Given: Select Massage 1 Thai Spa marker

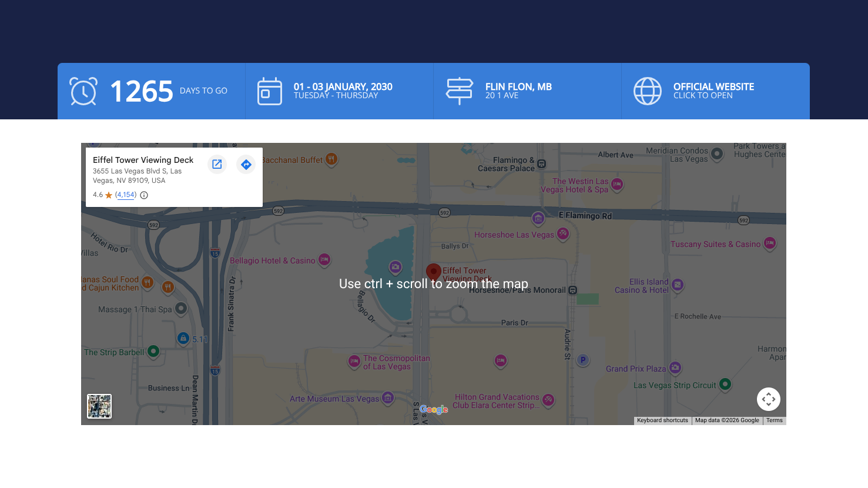Looking at the screenshot, I should (181, 308).
